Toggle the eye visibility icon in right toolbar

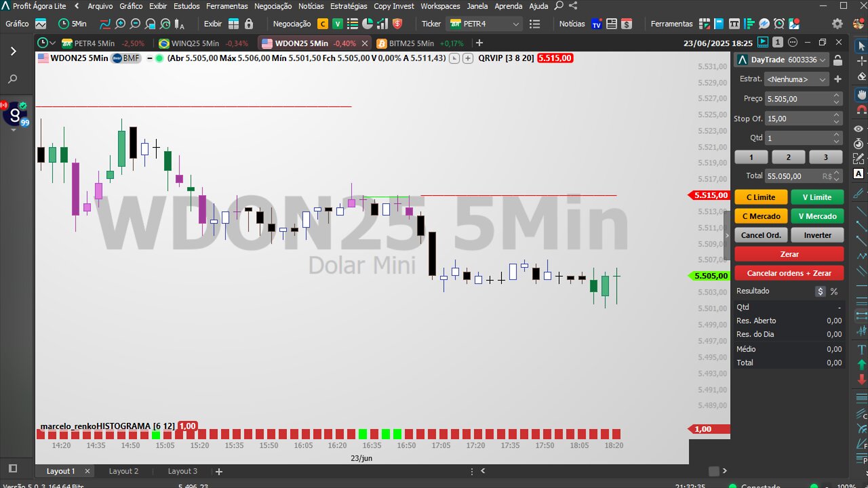point(859,129)
